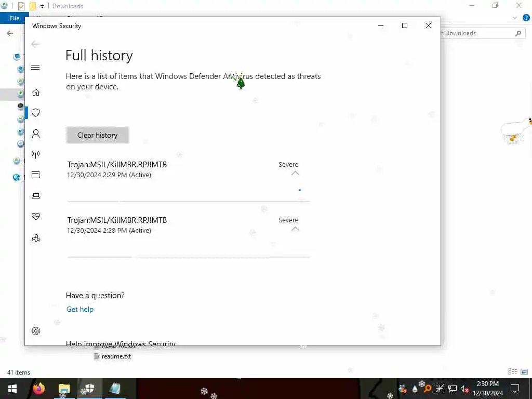
Task: Switch to File Explorer from the taskbar
Action: point(64,389)
